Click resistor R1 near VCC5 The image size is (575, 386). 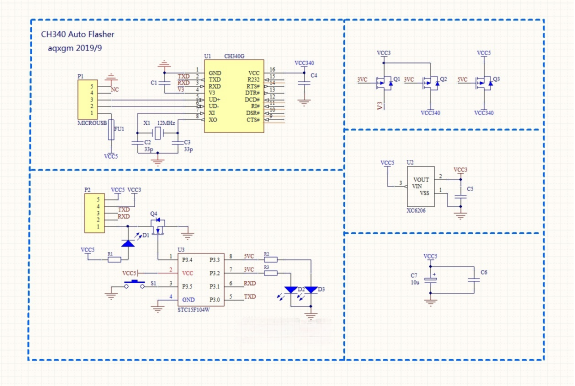click(114, 260)
